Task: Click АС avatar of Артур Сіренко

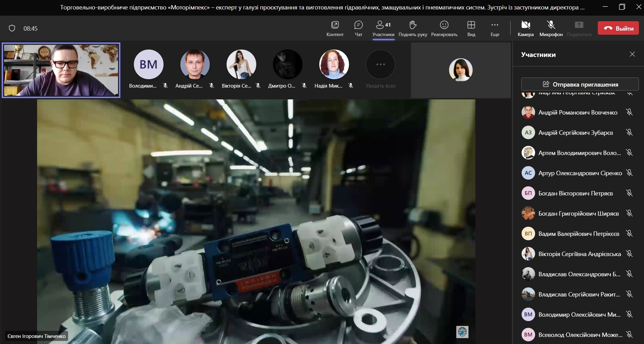Action: point(528,173)
